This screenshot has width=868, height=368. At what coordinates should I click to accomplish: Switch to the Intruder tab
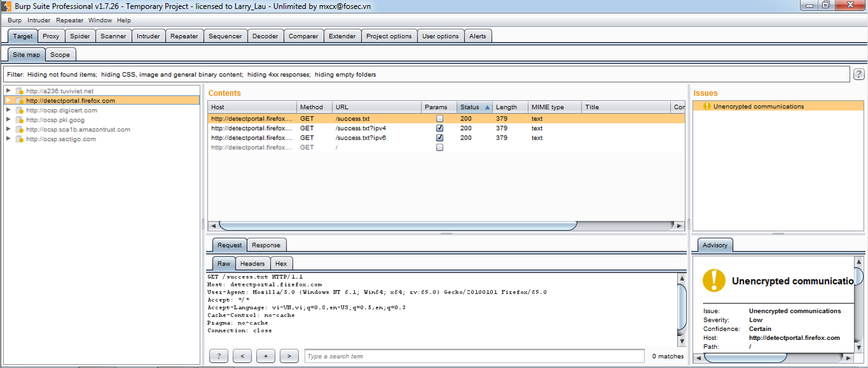tap(149, 36)
